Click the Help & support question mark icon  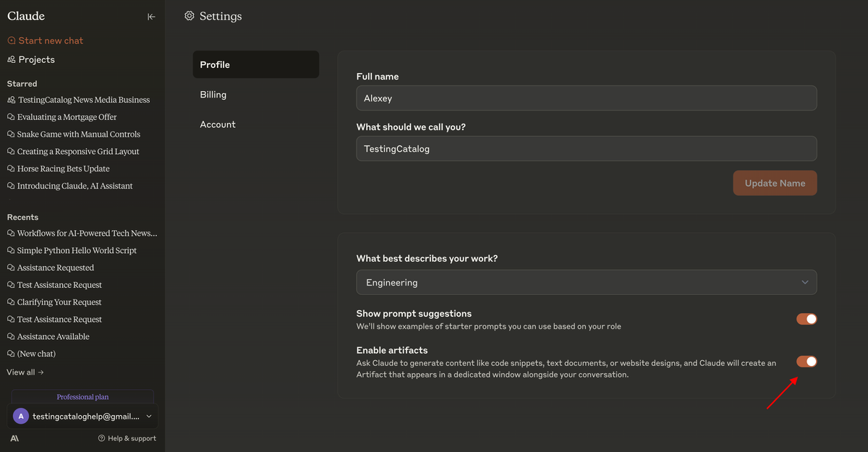pyautogui.click(x=103, y=438)
